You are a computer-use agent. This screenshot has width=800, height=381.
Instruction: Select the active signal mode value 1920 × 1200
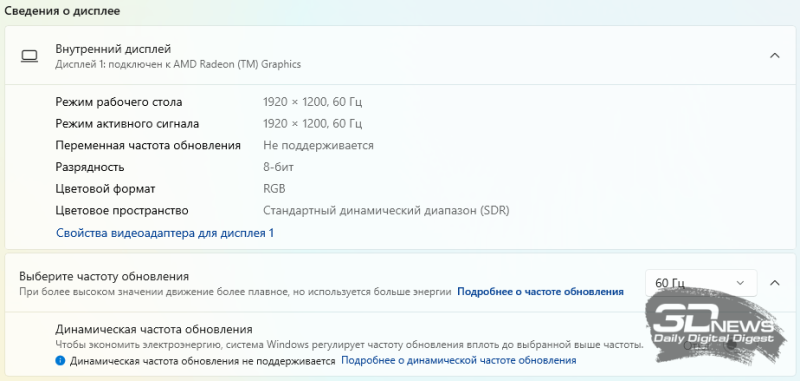pos(313,123)
